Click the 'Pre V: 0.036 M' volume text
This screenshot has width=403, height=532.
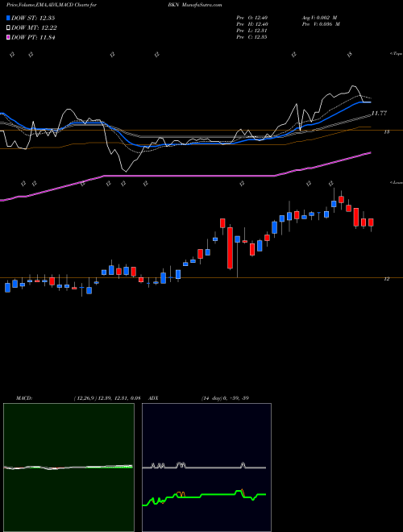pos(320,24)
